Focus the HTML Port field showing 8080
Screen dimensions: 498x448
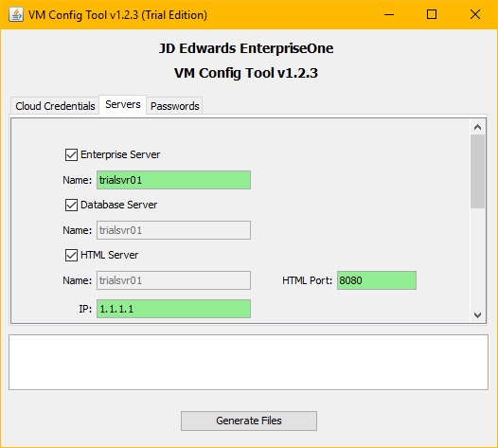tap(377, 280)
